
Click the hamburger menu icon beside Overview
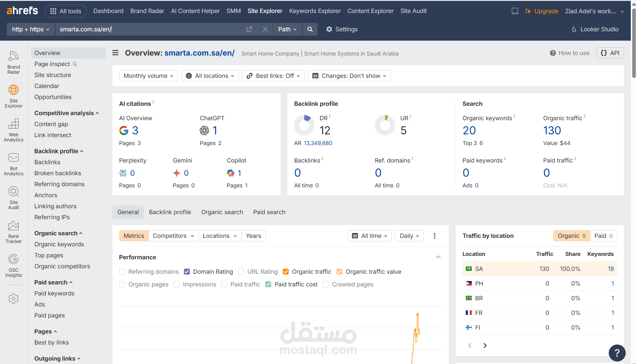[115, 53]
